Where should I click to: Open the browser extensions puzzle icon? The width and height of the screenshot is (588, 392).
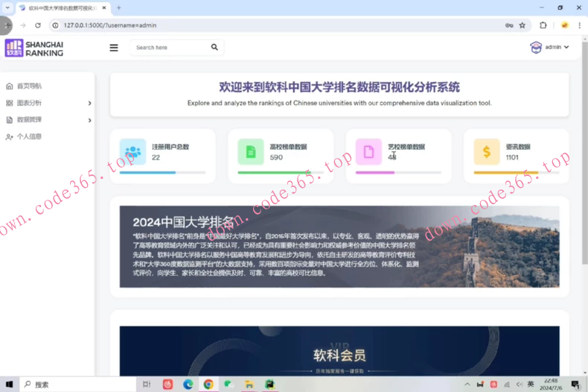[543, 25]
